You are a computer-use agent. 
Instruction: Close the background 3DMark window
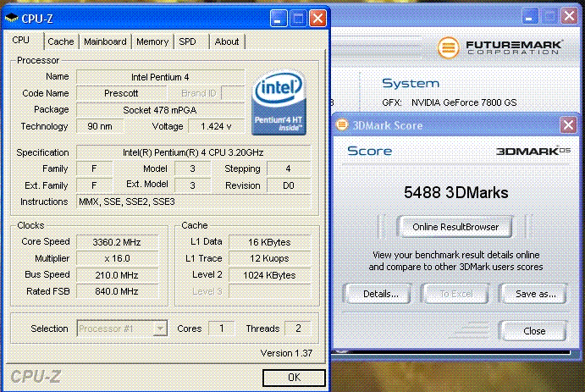click(x=569, y=16)
